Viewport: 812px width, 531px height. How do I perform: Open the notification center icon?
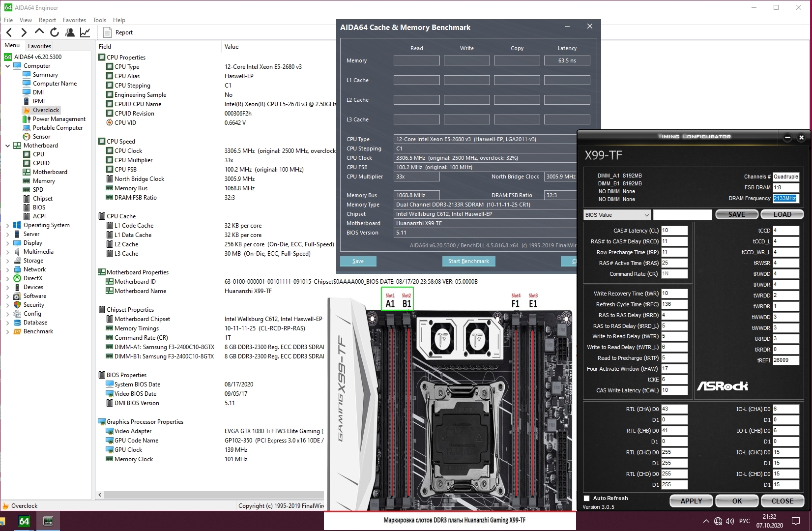click(x=796, y=521)
